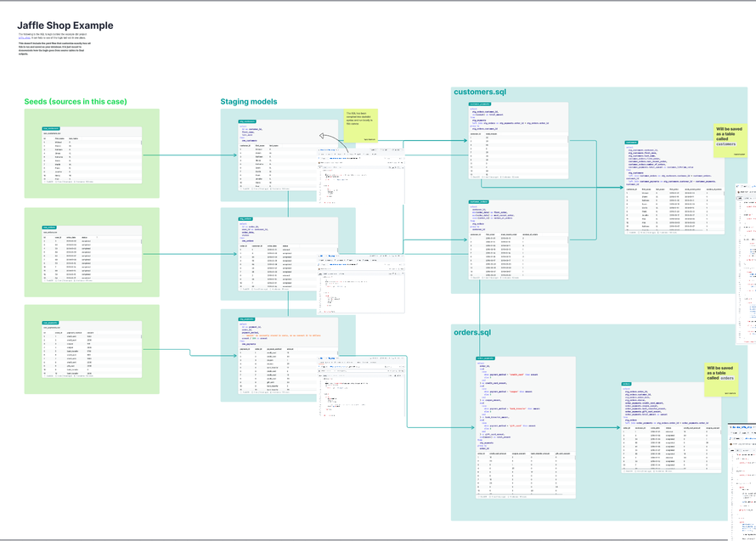Select sticky note saying saved as table customers
The width and height of the screenshot is (756, 541).
[x=731, y=140]
